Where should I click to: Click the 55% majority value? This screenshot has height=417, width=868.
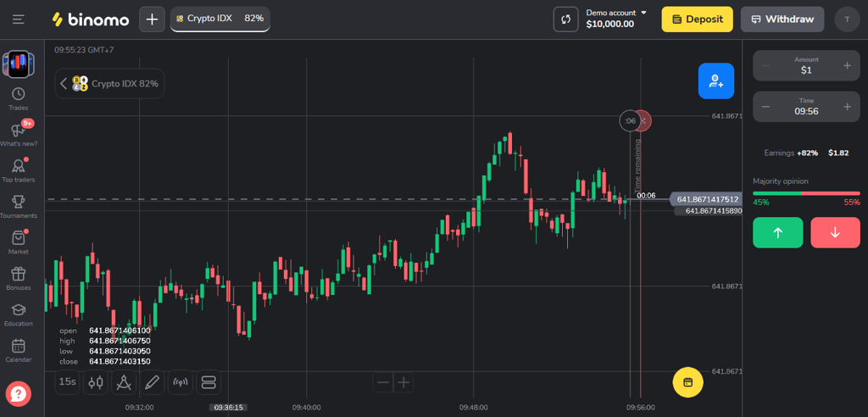coord(852,203)
